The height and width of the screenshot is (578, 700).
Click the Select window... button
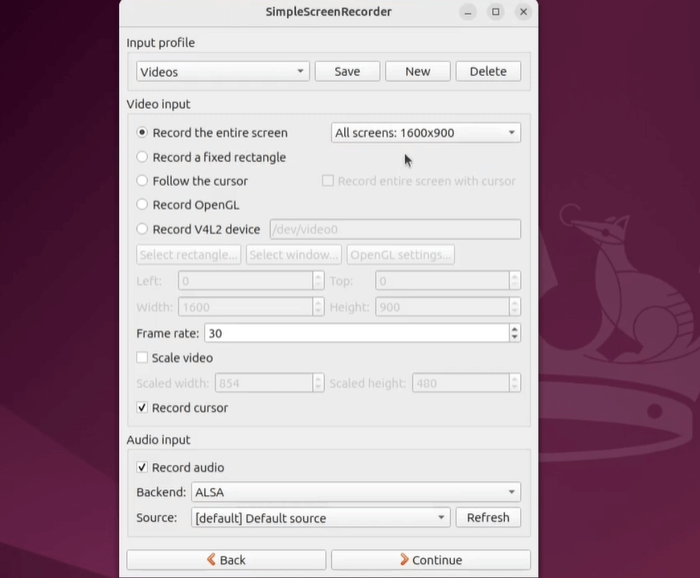coord(294,255)
